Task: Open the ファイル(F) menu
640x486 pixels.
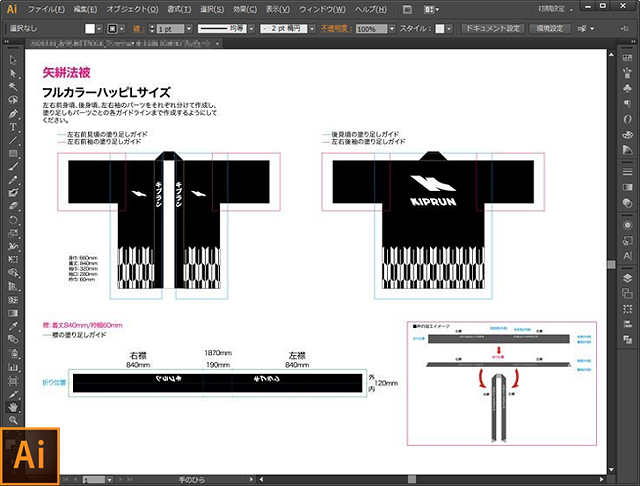Action: click(46, 9)
